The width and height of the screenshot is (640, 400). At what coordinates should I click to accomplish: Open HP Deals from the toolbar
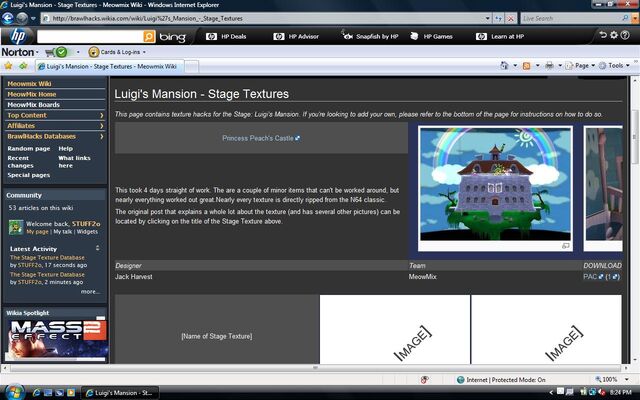click(x=226, y=36)
